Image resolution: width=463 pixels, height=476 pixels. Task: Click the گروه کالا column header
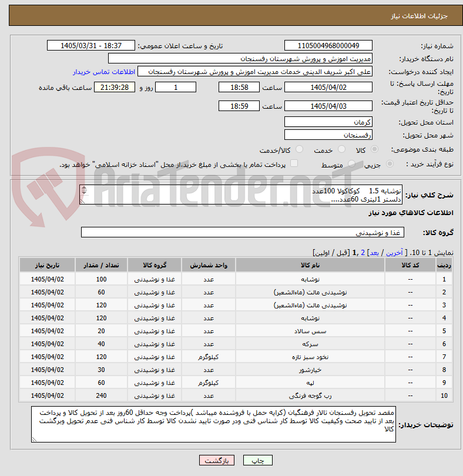point(155,265)
